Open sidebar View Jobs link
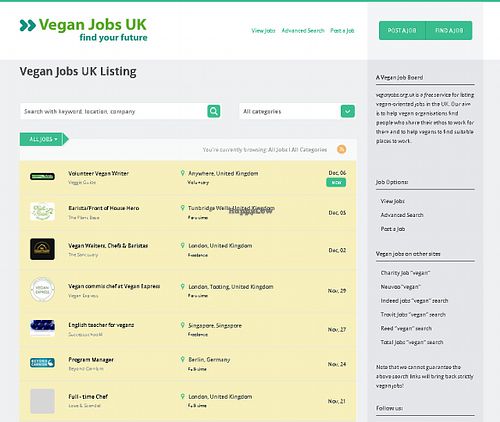The width and height of the screenshot is (500, 422). click(x=393, y=201)
